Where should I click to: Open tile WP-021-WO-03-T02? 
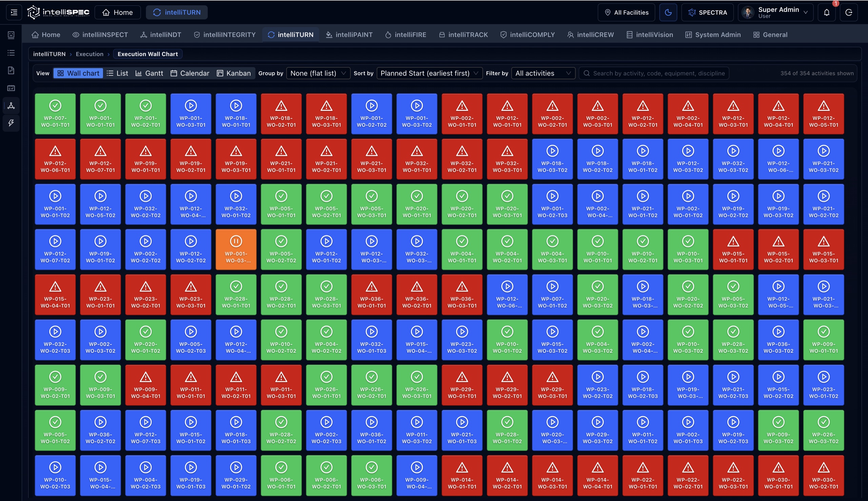pos(824,159)
